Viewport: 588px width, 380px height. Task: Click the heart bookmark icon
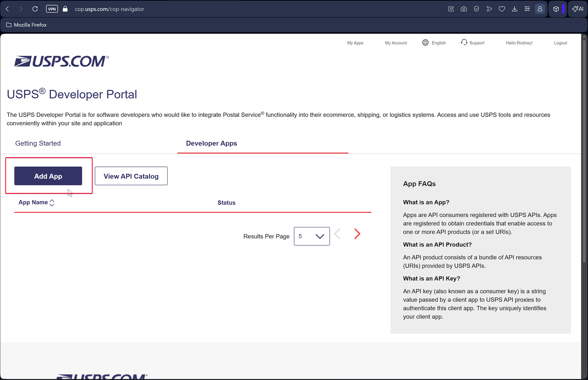[502, 9]
